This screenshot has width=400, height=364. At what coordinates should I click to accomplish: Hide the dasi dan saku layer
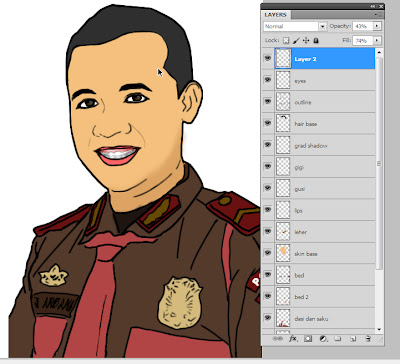coord(268,318)
